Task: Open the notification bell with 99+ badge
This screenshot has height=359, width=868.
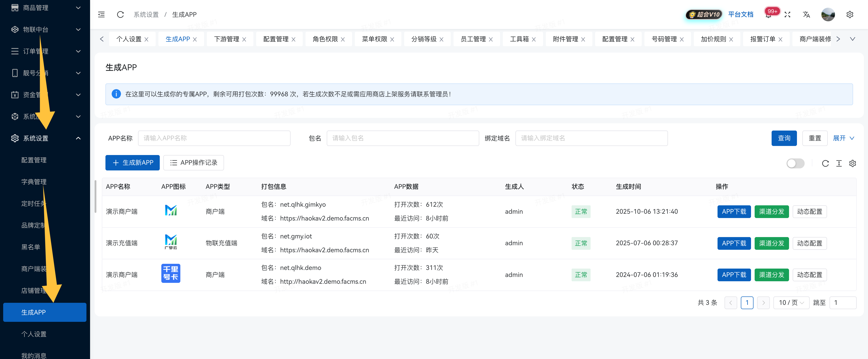Action: [769, 15]
